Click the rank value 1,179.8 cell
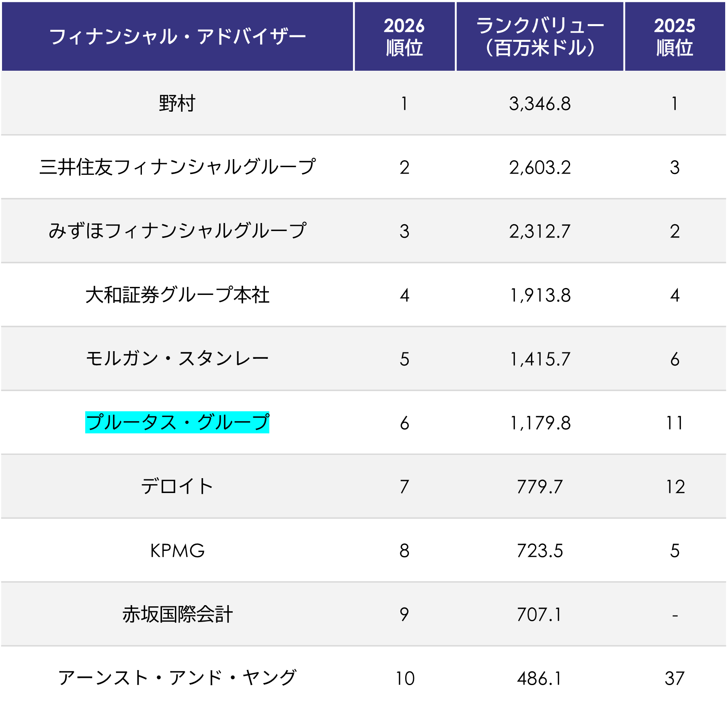 tap(539, 423)
